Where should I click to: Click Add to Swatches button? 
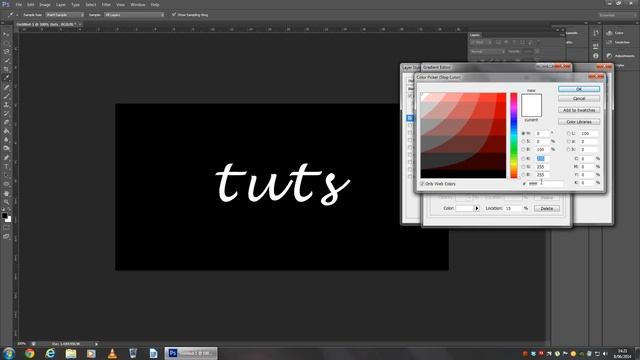(x=579, y=110)
